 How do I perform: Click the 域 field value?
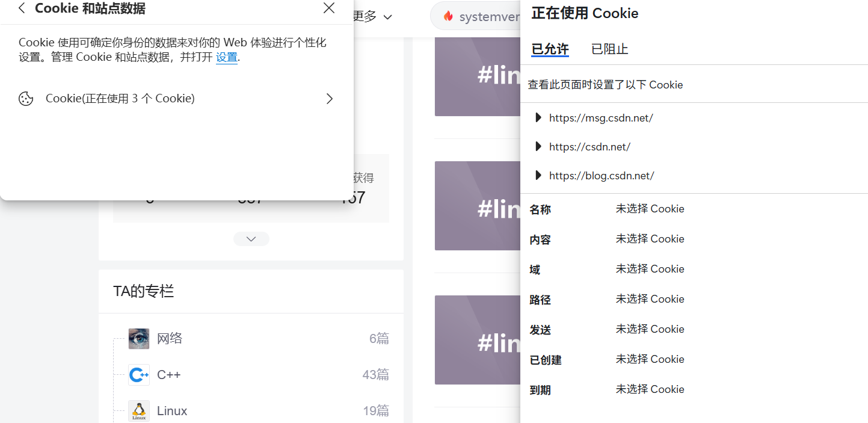[650, 269]
